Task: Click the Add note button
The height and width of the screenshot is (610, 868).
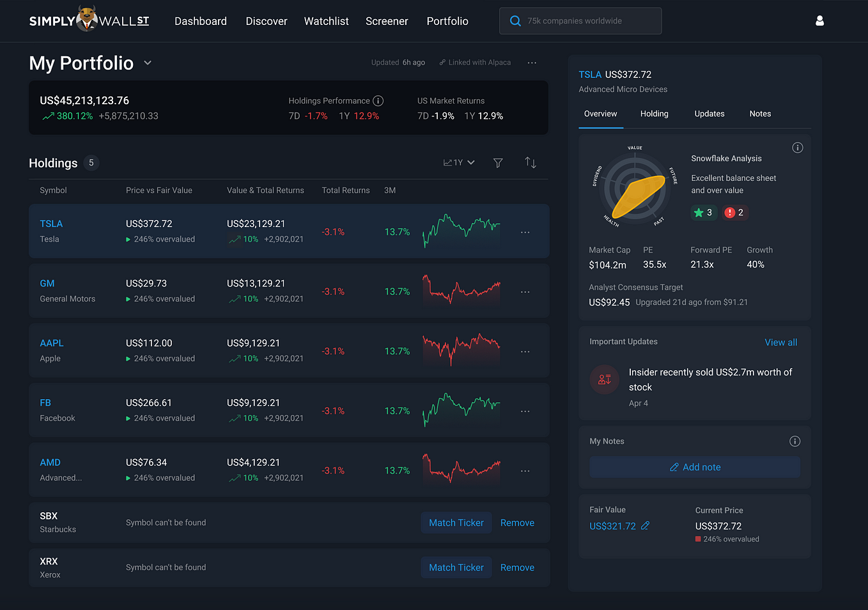Action: coord(695,467)
